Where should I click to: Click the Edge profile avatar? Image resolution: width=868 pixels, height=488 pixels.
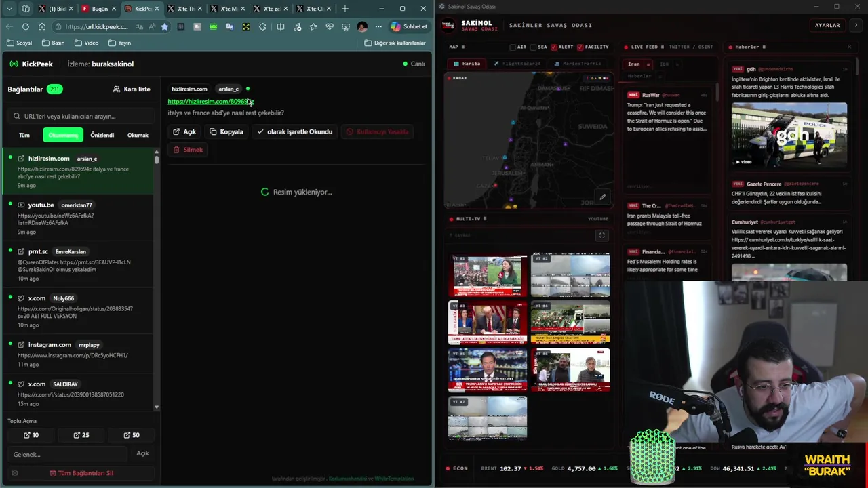click(x=362, y=26)
